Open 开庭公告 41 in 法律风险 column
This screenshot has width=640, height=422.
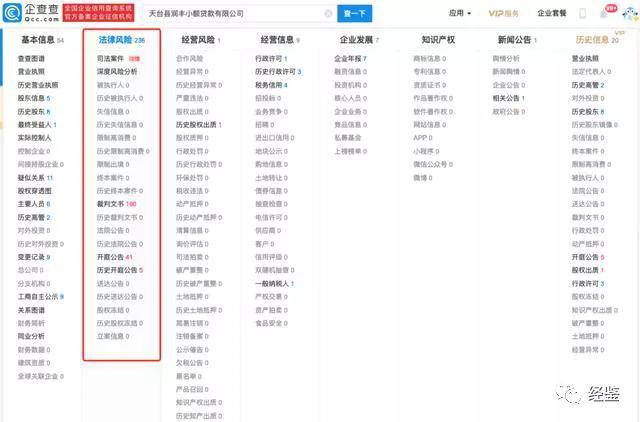(x=115, y=257)
